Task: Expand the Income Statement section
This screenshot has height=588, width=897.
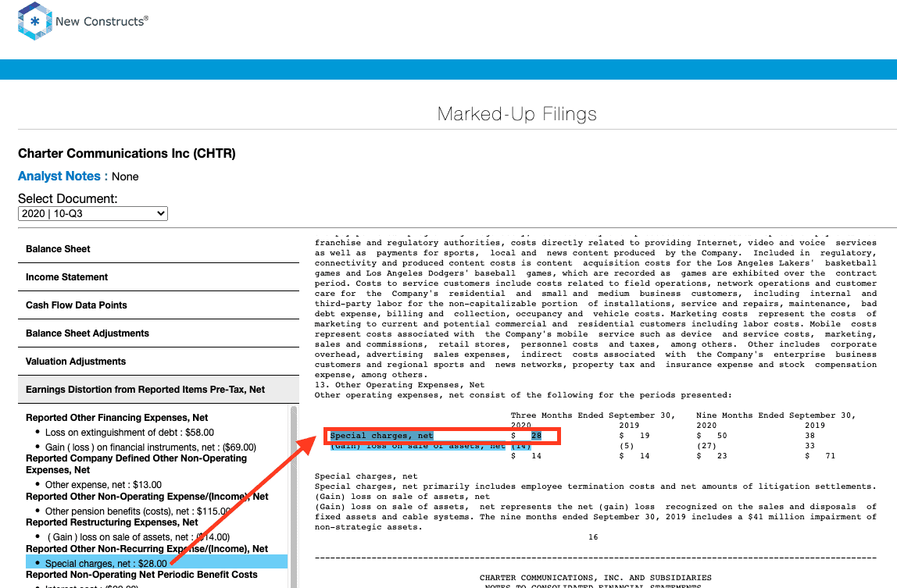Action: [x=159, y=277]
